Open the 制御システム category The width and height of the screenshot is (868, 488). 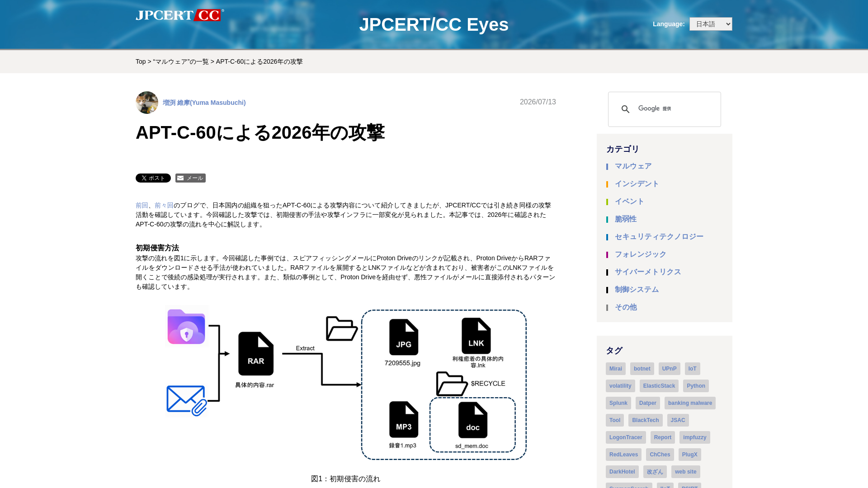point(637,290)
